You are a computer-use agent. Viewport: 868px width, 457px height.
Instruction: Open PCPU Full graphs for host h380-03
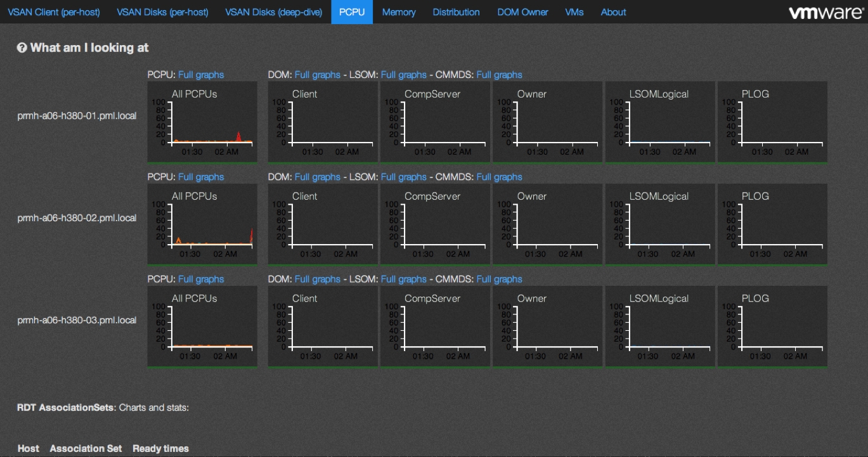[x=201, y=279]
